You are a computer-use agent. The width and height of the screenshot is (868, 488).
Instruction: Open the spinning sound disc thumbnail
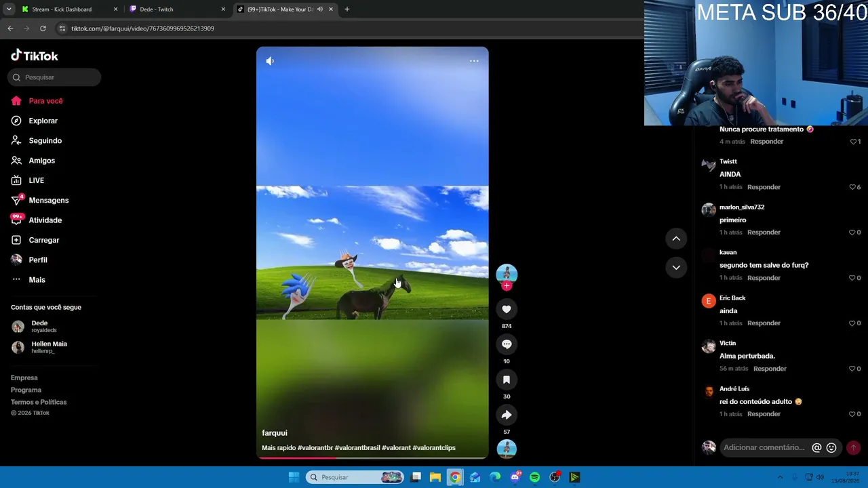tap(507, 449)
